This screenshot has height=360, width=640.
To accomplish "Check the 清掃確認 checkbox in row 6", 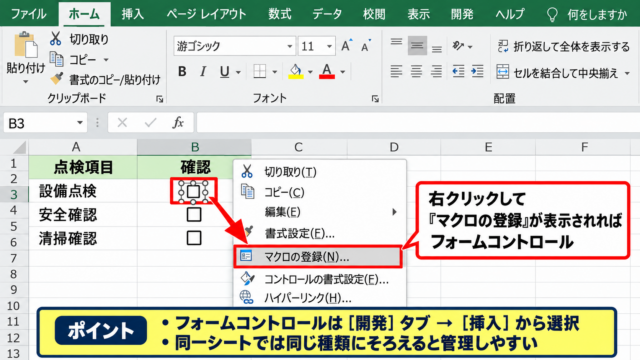I will [x=194, y=238].
